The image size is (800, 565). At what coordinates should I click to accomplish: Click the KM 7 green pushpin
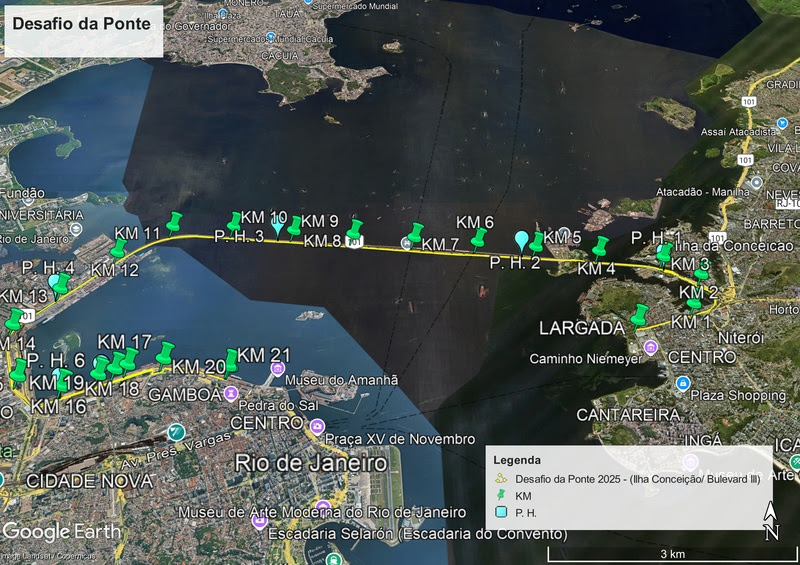click(415, 233)
